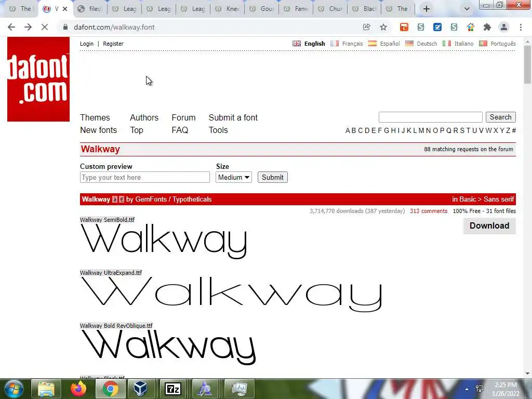Click the Custom preview text field

coord(145,177)
